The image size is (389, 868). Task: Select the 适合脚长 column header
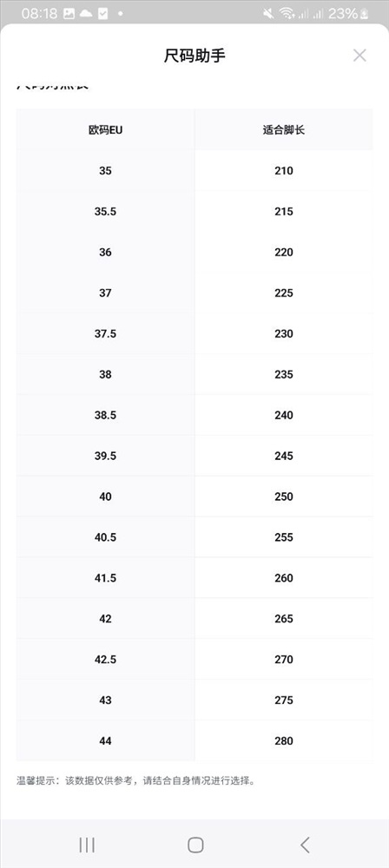pyautogui.click(x=284, y=129)
